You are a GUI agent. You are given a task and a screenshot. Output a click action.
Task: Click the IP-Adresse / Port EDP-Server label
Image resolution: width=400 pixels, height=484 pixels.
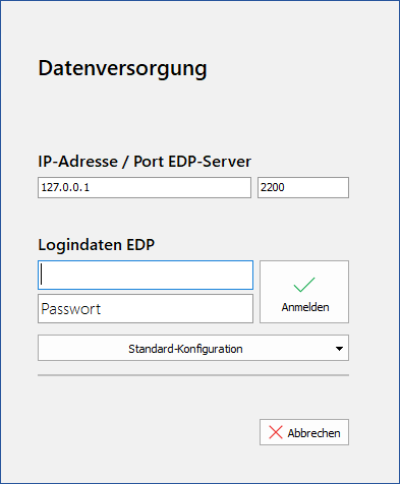point(144,162)
